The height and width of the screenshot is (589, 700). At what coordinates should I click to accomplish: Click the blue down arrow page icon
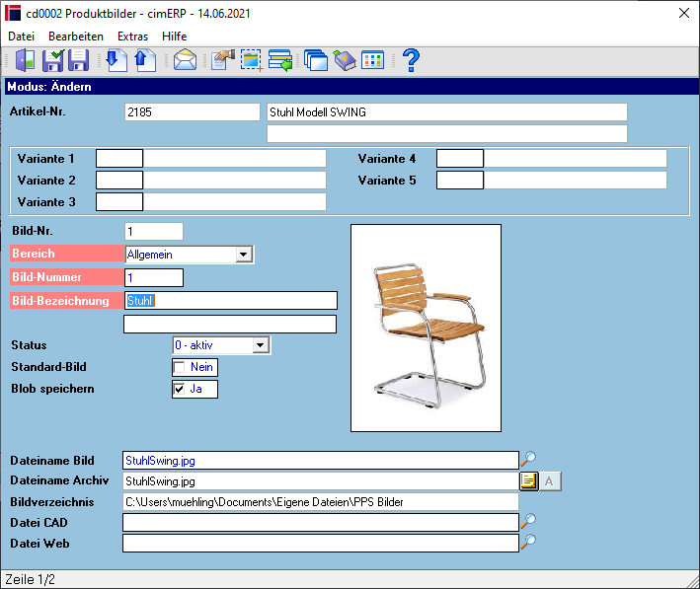(117, 60)
